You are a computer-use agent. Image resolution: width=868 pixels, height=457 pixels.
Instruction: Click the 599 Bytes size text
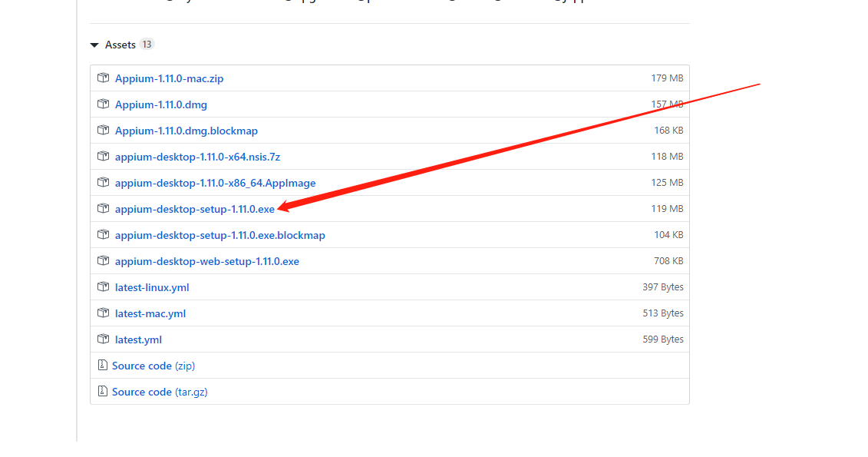click(663, 339)
